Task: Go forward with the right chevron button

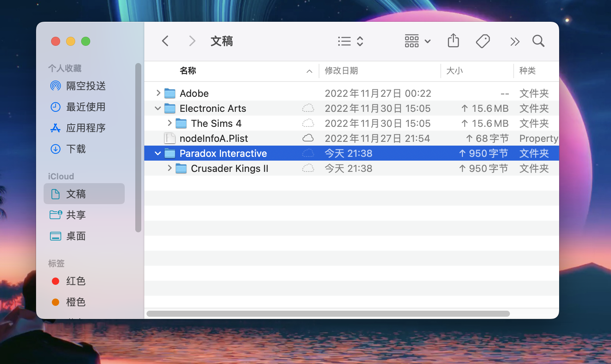Action: [x=192, y=41]
